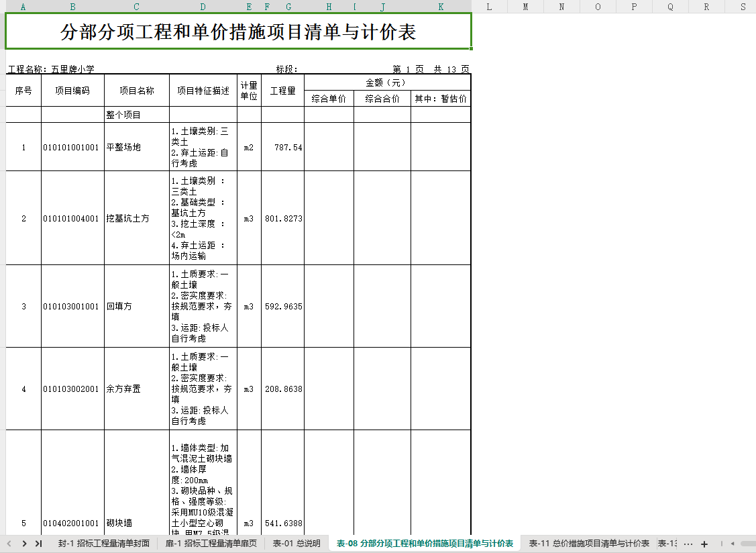Switch to the 扉-1 招标工程量清单扉页 sheet tab
756x553 pixels.
211,544
